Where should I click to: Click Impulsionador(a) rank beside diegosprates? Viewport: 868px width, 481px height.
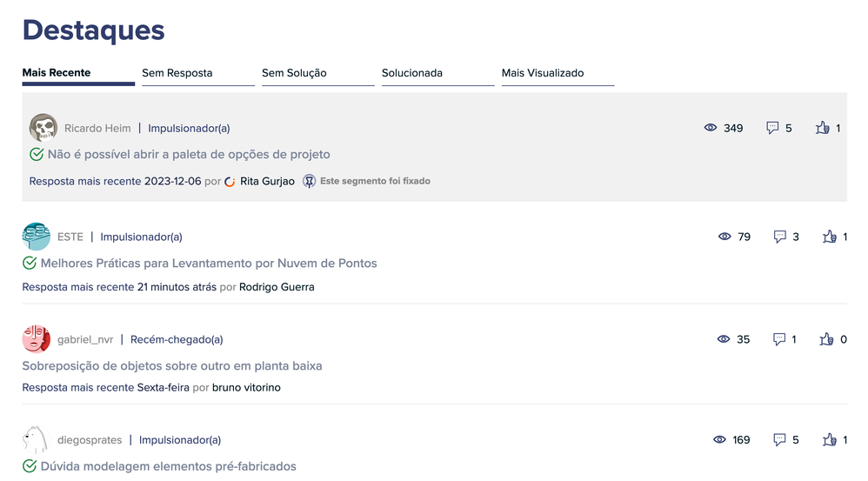point(180,440)
